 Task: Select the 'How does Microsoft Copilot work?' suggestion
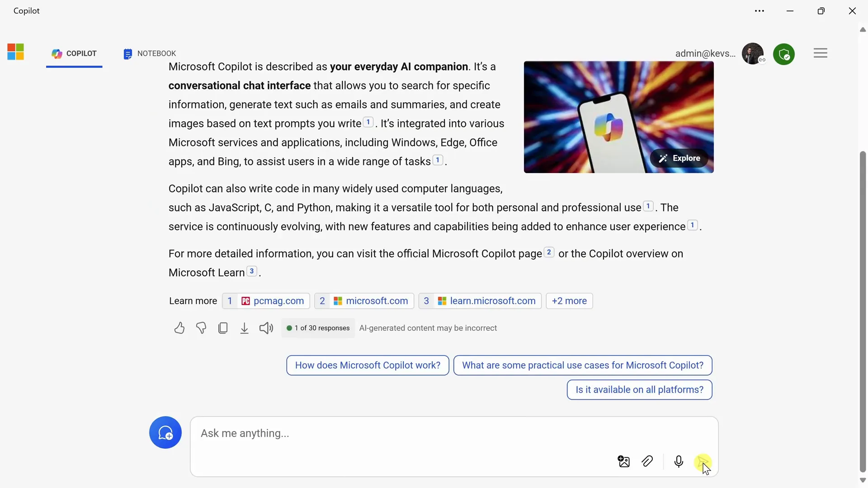368,366
